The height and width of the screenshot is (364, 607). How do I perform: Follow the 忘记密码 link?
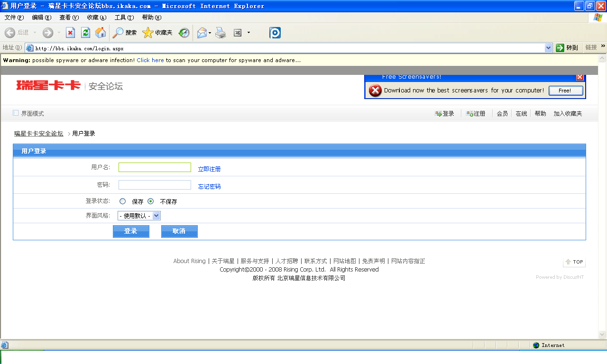pos(210,187)
